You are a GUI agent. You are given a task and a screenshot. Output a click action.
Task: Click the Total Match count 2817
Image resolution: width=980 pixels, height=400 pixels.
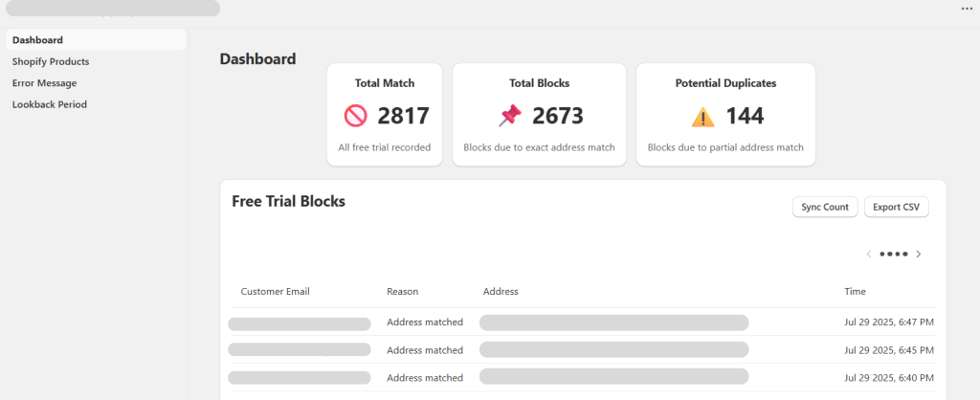pyautogui.click(x=403, y=117)
